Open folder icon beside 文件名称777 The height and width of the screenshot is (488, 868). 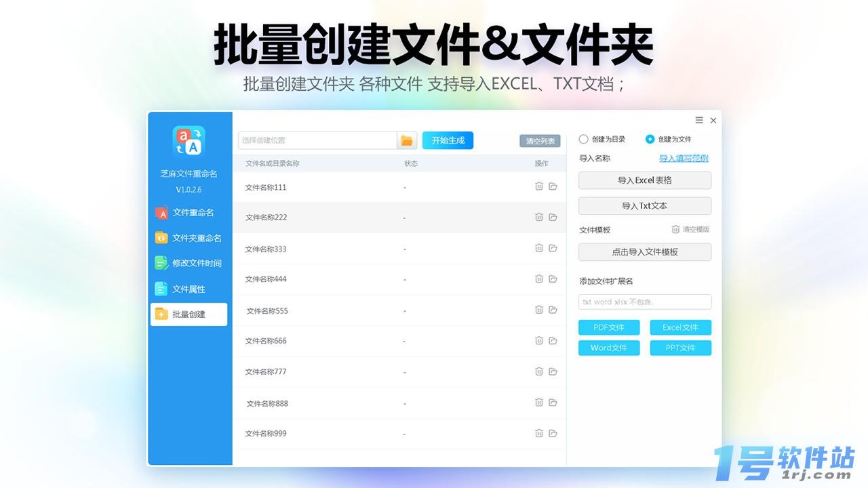(553, 371)
